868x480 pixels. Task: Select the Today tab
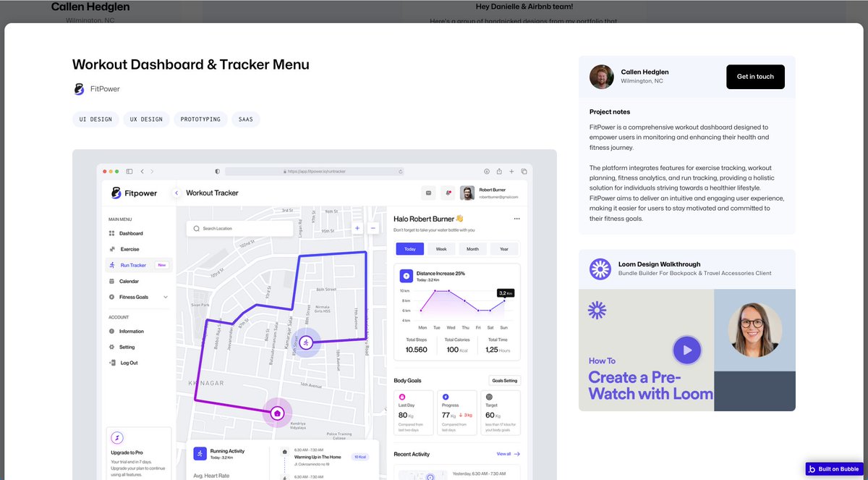pyautogui.click(x=410, y=249)
